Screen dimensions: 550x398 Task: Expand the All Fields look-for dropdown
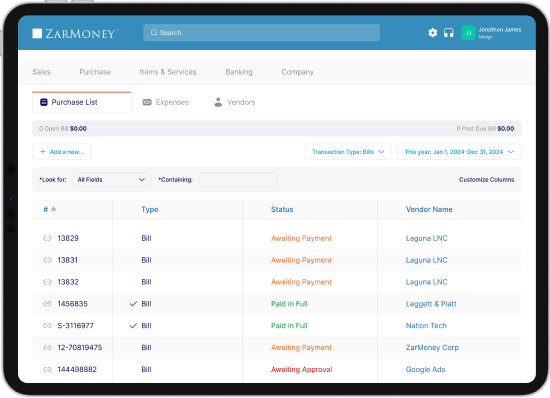click(111, 180)
